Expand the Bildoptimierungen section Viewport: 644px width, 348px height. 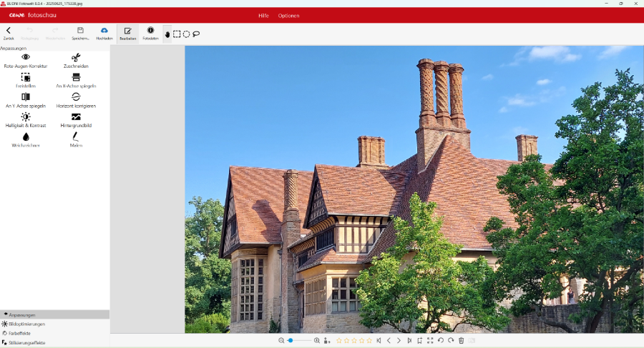pos(27,324)
